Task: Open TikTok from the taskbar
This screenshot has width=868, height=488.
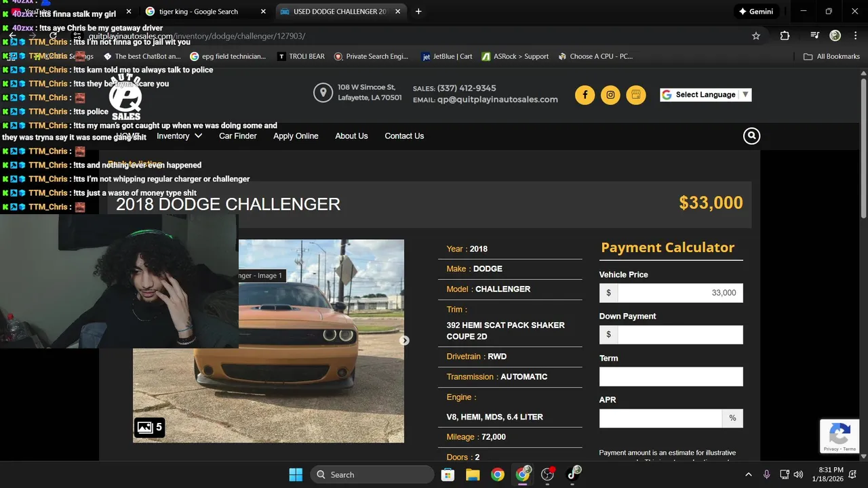Action: coord(573,474)
